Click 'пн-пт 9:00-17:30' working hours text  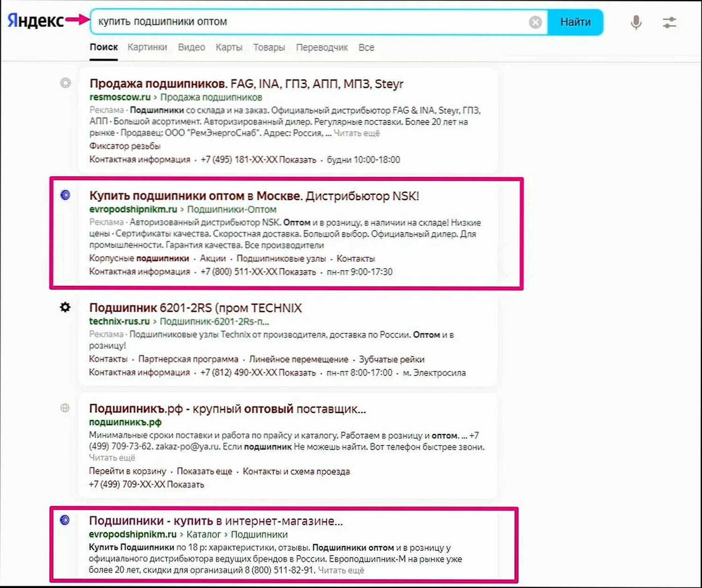(x=360, y=272)
